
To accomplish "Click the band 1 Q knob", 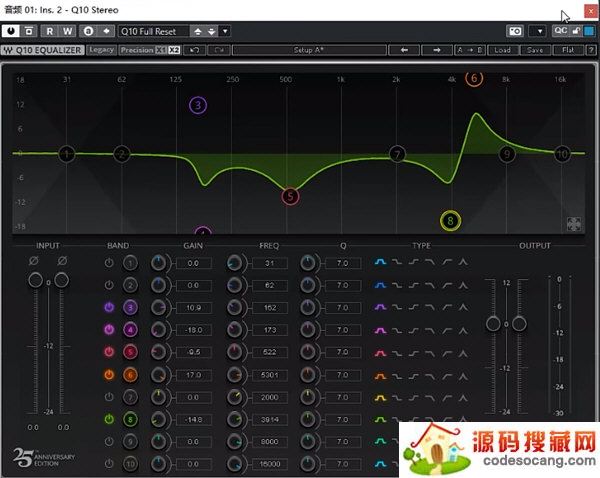I will (x=308, y=263).
